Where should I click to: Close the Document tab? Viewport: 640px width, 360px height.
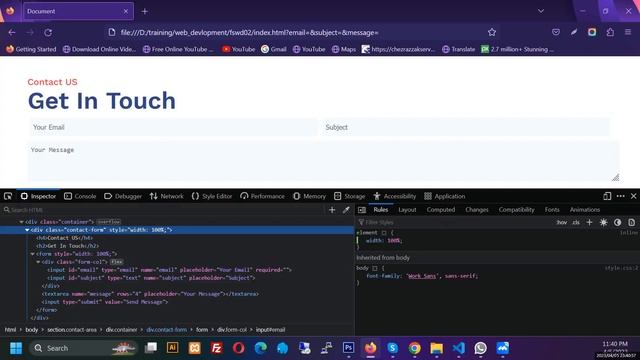coord(126,11)
